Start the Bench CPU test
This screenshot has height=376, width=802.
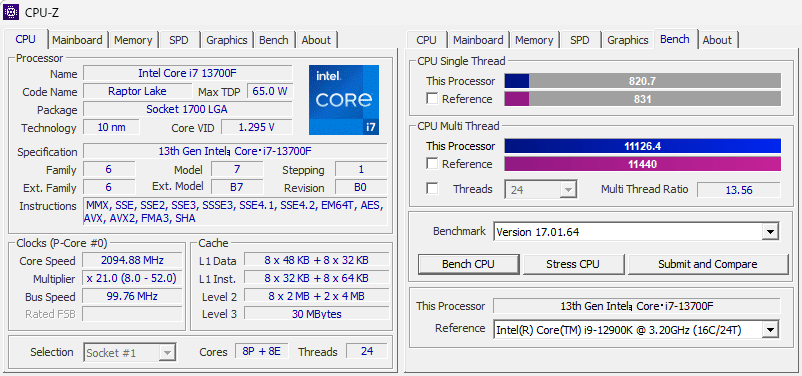[468, 264]
